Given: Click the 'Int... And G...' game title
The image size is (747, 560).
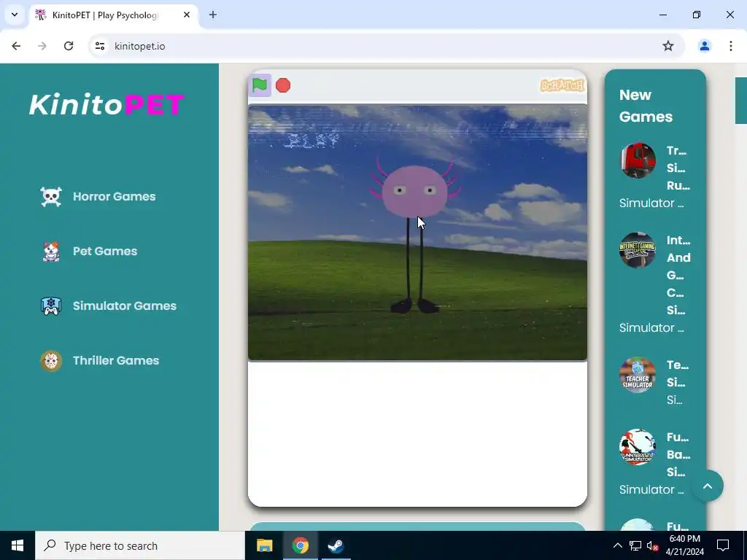Looking at the screenshot, I should (x=678, y=275).
